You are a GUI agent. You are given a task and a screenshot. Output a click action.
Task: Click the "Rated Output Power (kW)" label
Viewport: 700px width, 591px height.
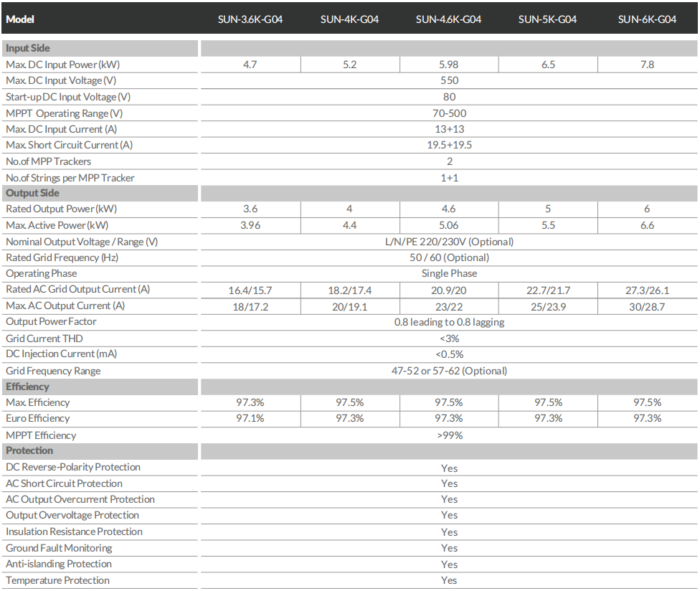pyautogui.click(x=61, y=209)
